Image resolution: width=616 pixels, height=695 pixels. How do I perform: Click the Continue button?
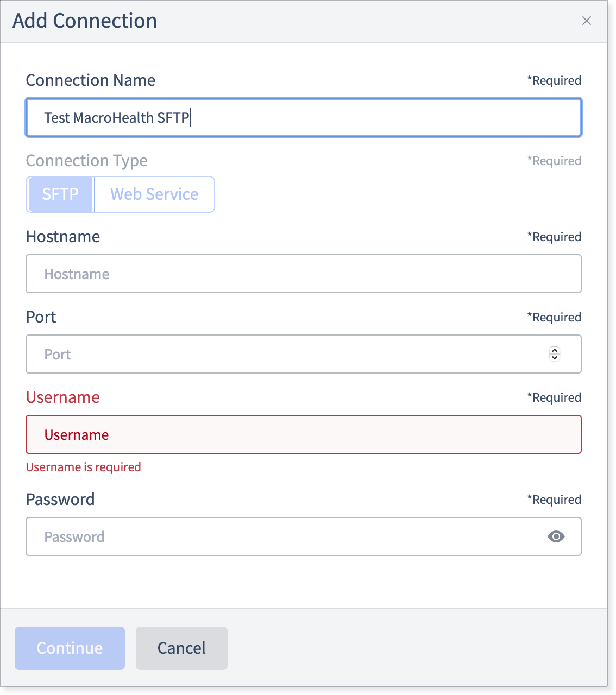(x=70, y=648)
